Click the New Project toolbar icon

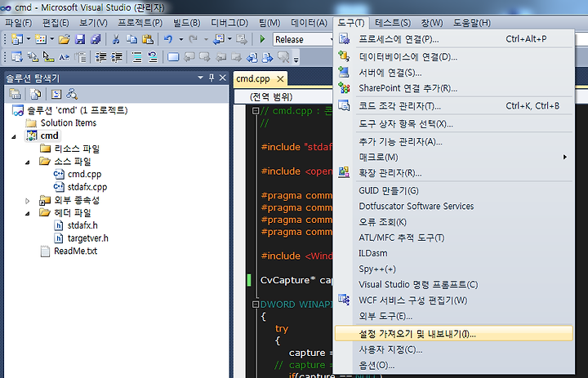point(17,39)
